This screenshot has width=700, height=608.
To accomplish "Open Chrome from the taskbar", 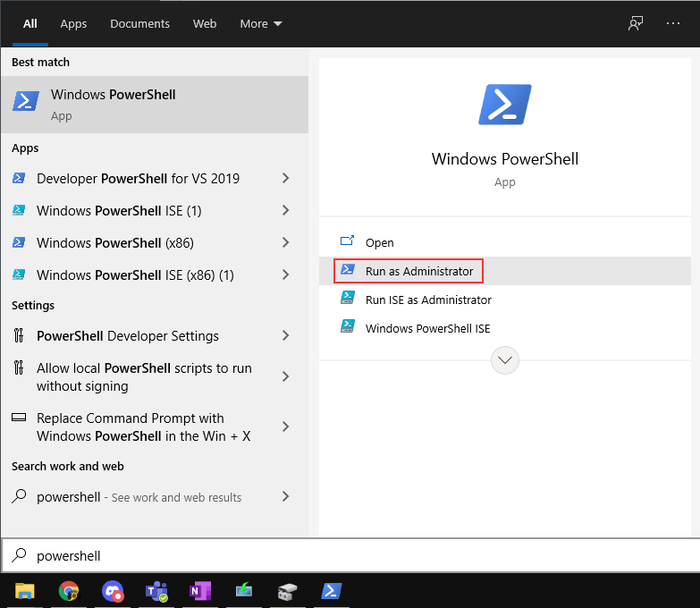I will [x=68, y=592].
